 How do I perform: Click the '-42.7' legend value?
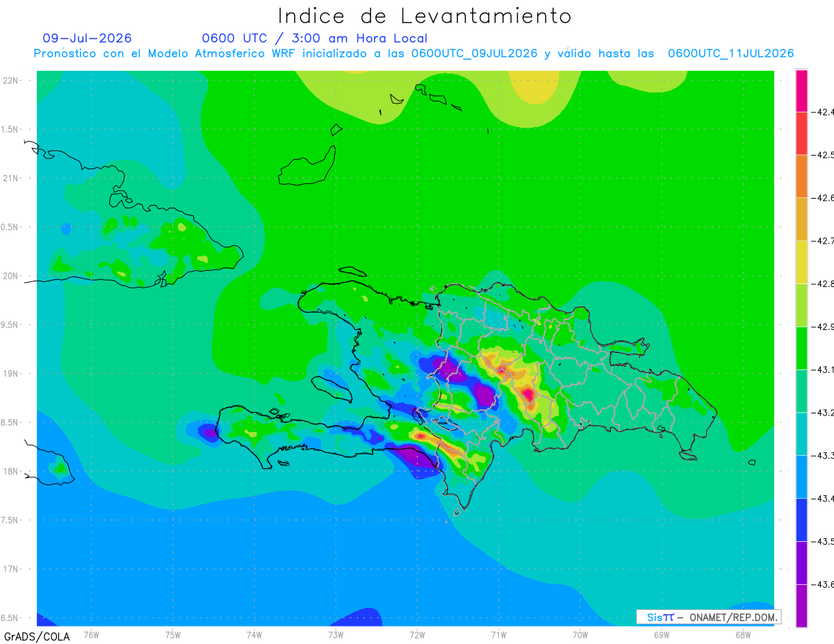coord(824,241)
